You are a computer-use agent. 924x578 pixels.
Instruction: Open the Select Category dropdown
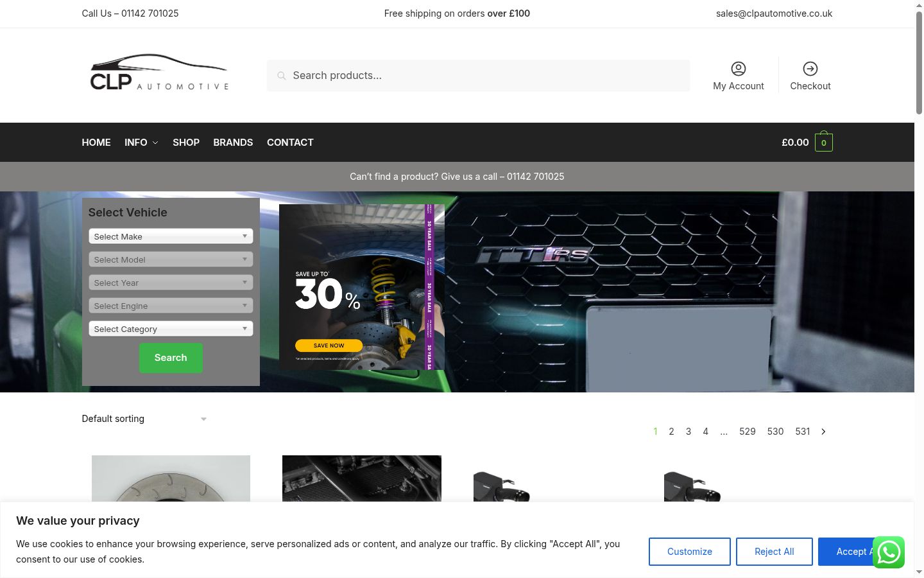point(171,329)
